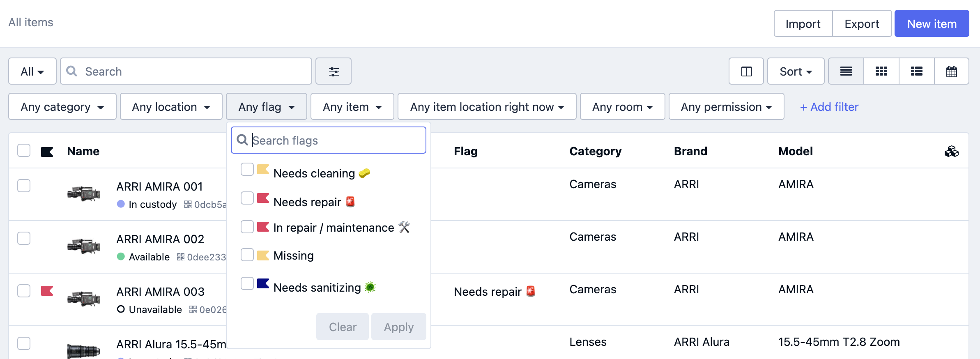Viewport: 980px width, 359px height.
Task: Click the search magnifier icon in search bar
Action: tap(72, 71)
